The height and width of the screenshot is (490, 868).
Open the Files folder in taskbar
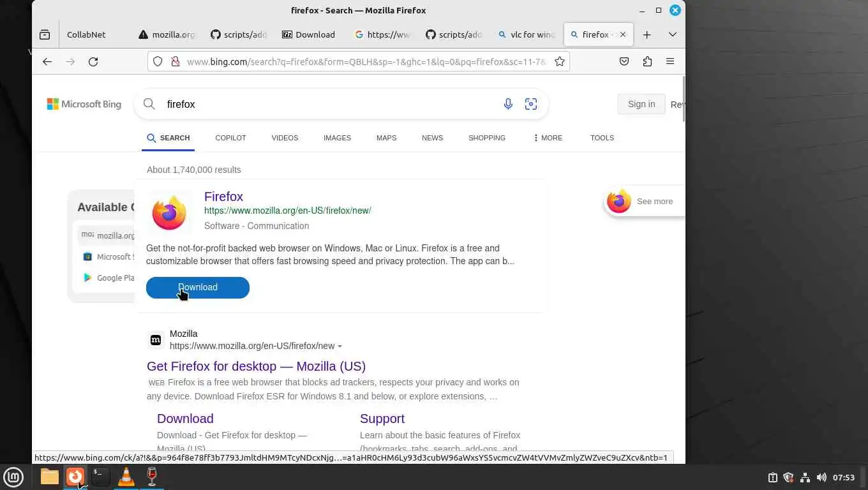(x=49, y=477)
